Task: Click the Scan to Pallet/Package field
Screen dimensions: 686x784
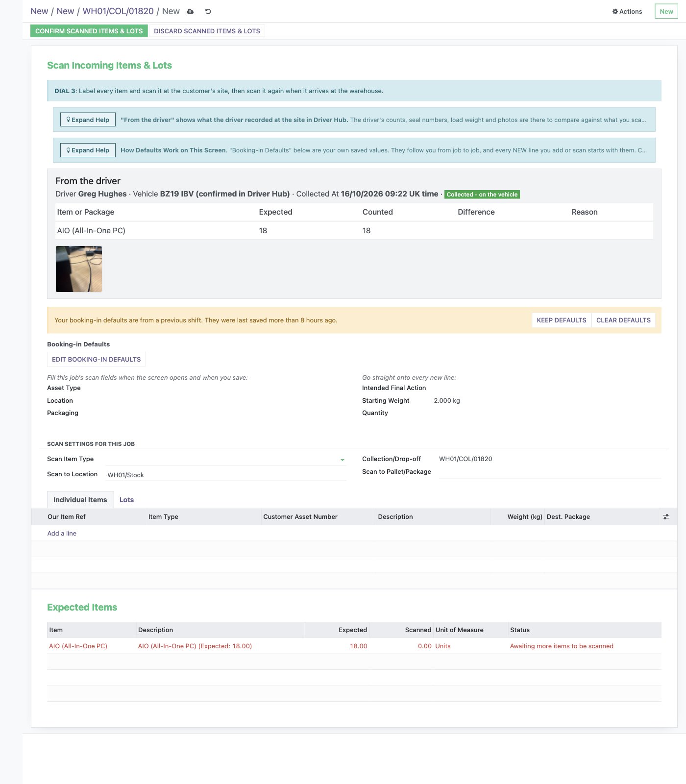Action: (550, 472)
